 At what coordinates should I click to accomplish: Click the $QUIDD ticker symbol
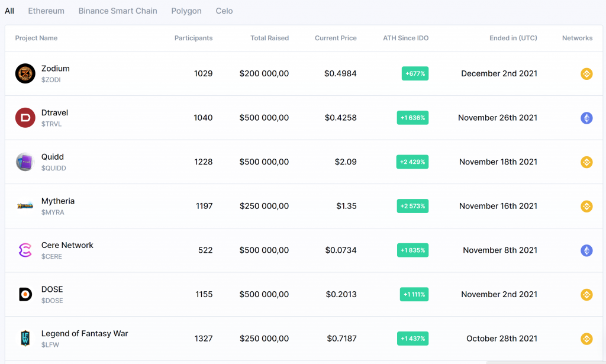54,168
